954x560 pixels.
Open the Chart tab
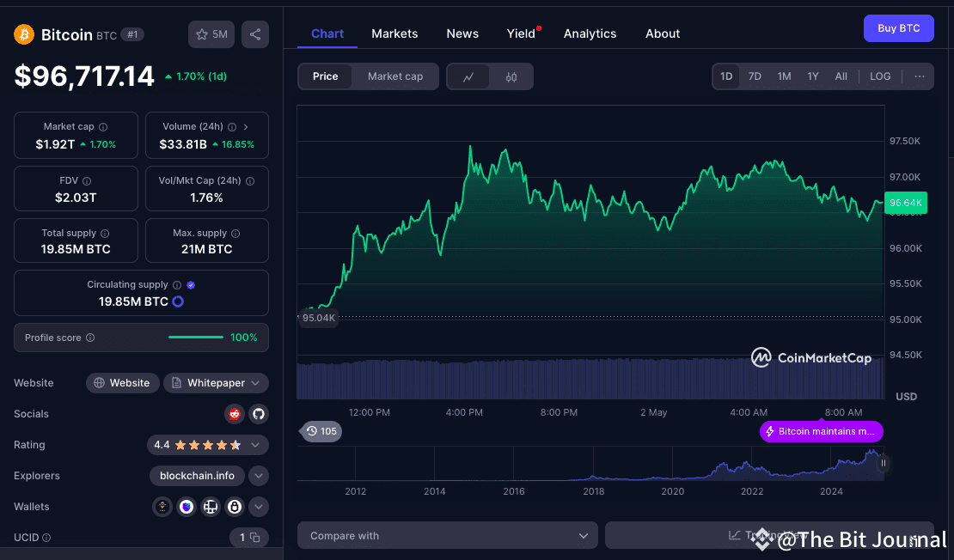[x=327, y=34]
